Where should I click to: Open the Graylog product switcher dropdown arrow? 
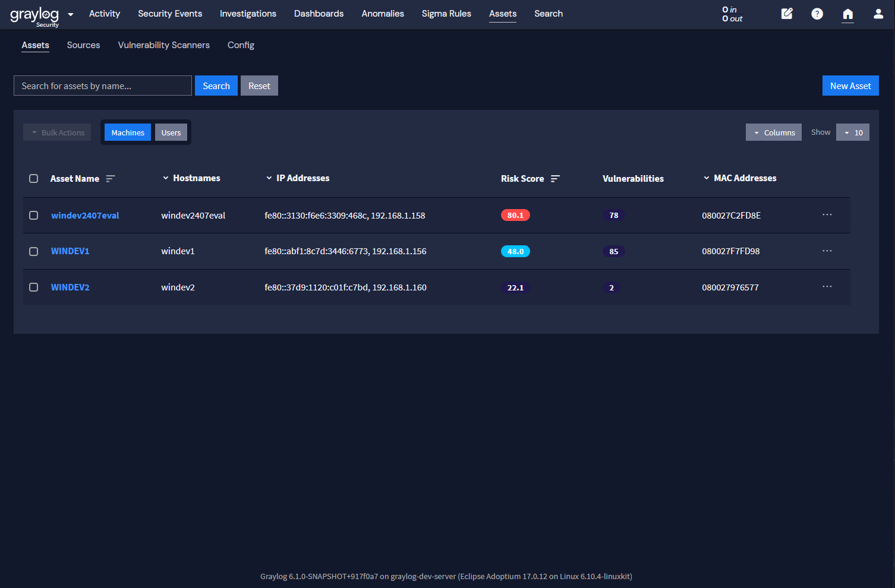71,14
